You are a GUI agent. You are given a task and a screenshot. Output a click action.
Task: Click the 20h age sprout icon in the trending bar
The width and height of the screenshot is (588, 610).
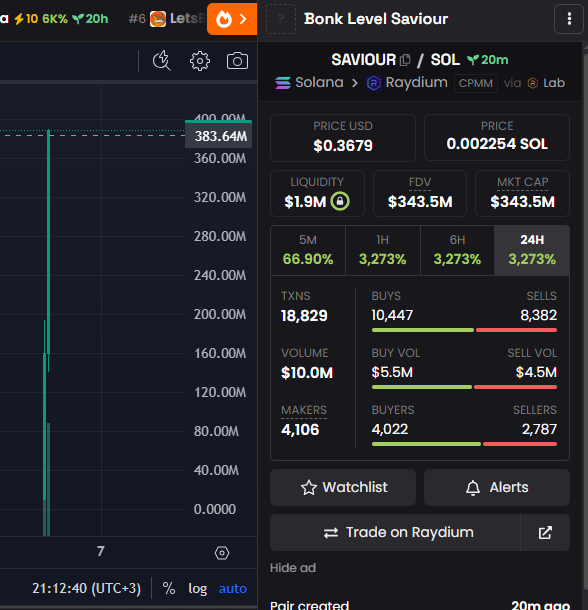point(78,19)
